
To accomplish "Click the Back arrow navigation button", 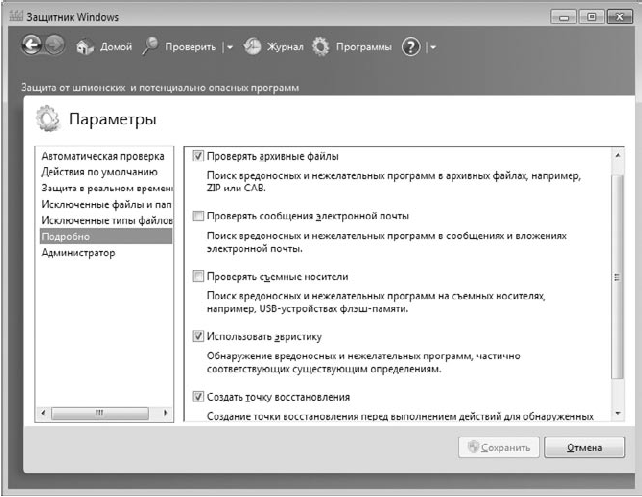I will (x=32, y=44).
